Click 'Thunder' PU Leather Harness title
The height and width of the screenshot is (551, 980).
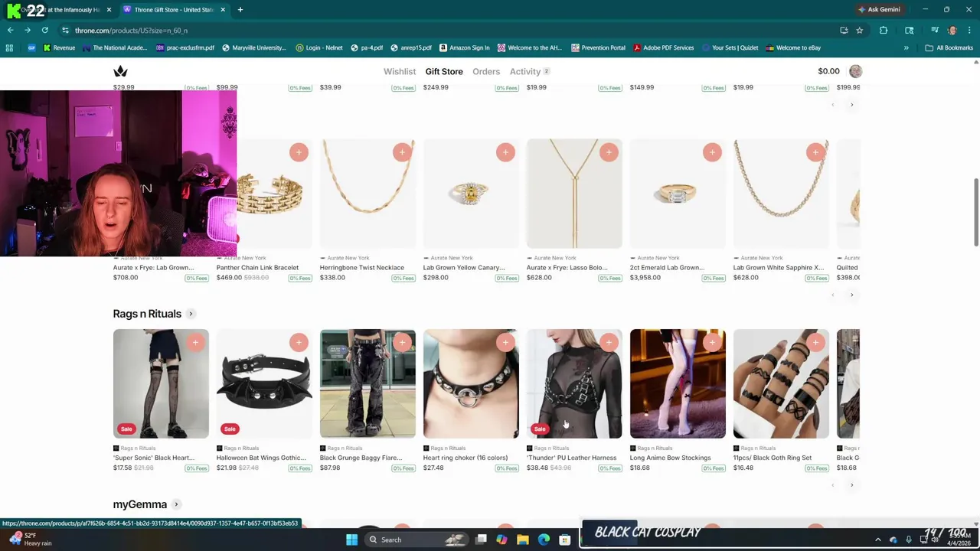pos(571,458)
